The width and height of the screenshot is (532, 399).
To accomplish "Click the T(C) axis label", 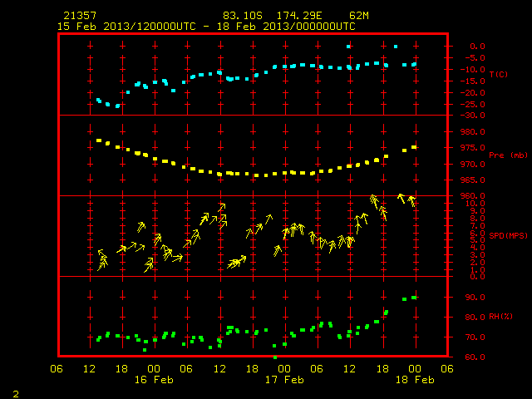I will tap(499, 74).
